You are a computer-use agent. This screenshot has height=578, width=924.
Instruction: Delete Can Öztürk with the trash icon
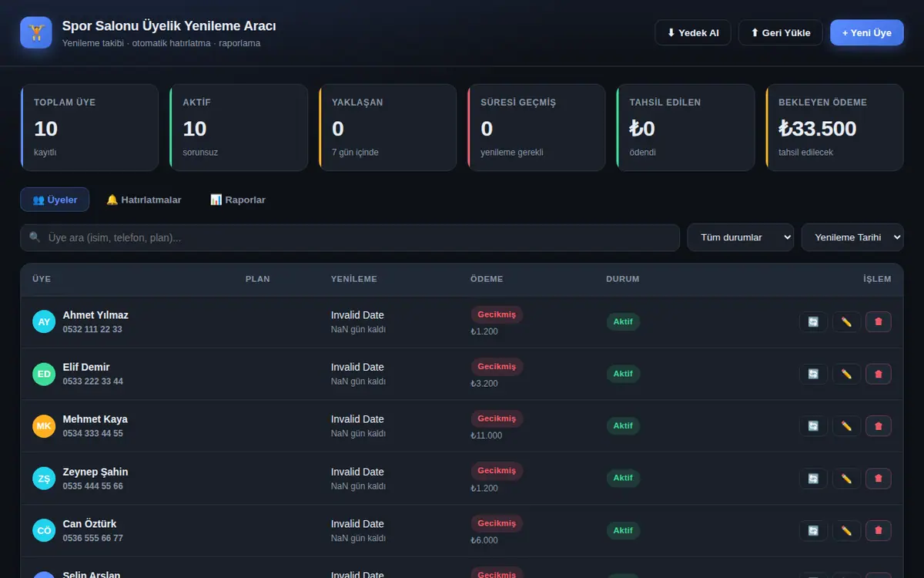tap(879, 530)
